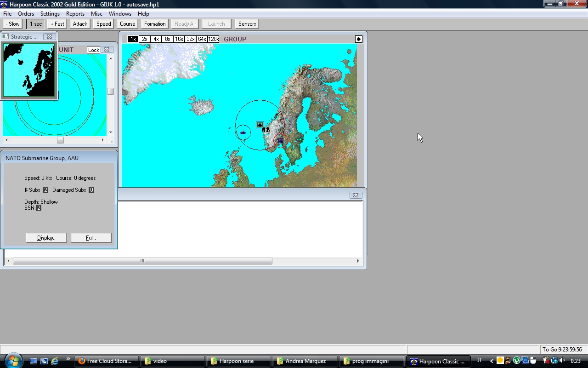The image size is (588, 368).
Task: Open the Orders menu
Action: coord(26,14)
